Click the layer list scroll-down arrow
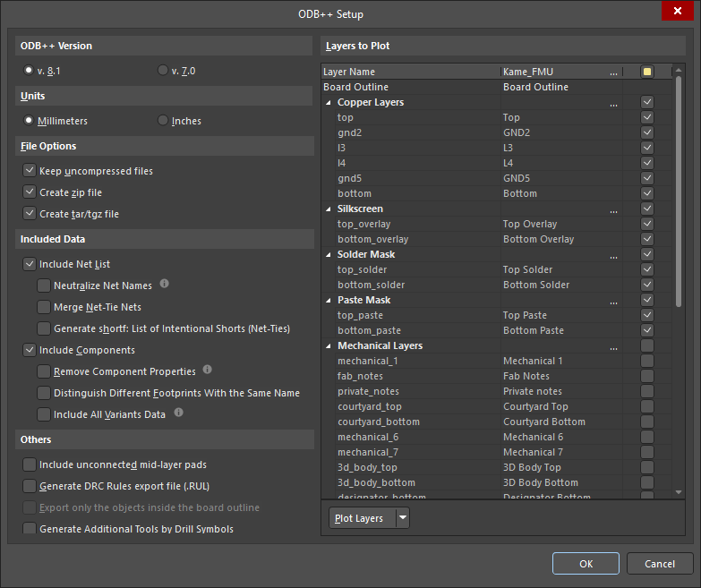The image size is (701, 588). pos(679,492)
